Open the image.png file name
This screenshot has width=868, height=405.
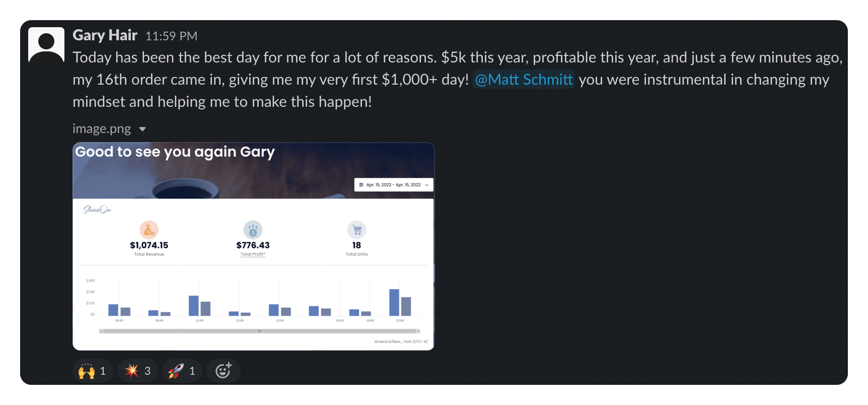tap(102, 129)
